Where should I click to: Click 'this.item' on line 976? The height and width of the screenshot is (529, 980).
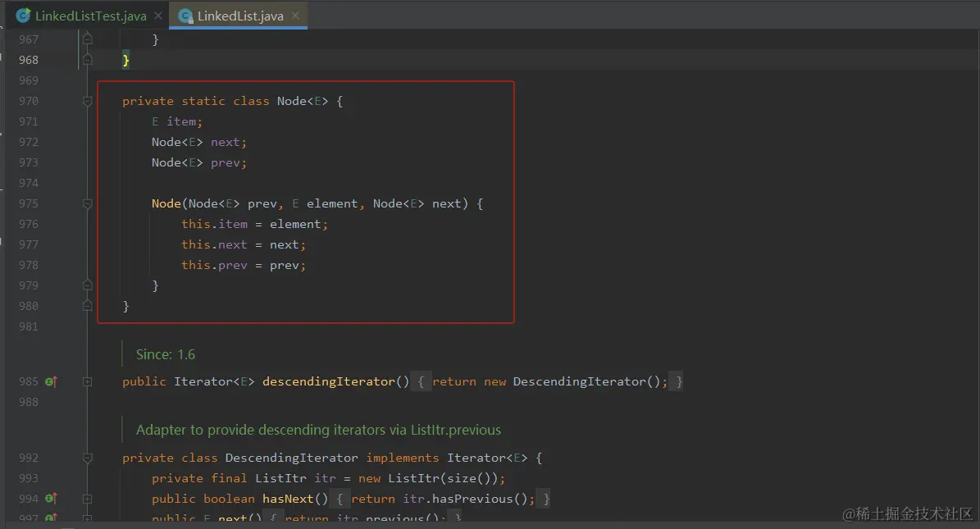coord(214,224)
